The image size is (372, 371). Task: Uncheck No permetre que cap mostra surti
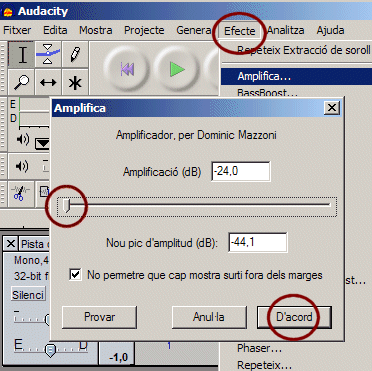[x=75, y=275]
